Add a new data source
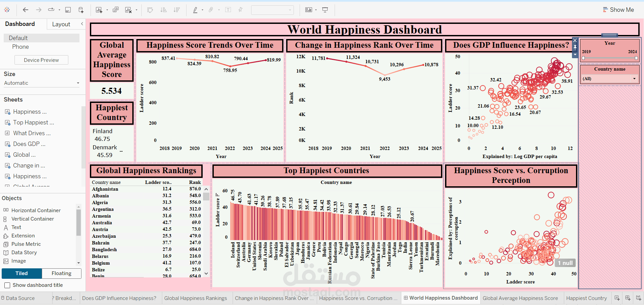The width and height of the screenshot is (644, 305). 81,10
